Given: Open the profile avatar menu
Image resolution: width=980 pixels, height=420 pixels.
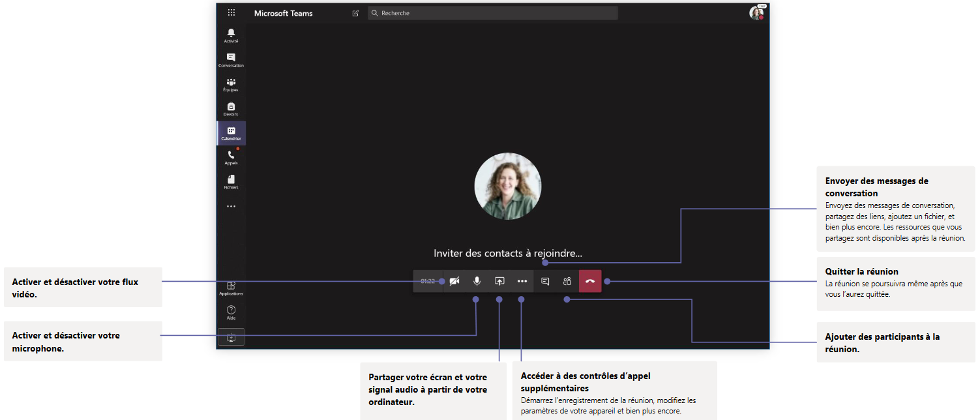Looking at the screenshot, I should [x=756, y=13].
